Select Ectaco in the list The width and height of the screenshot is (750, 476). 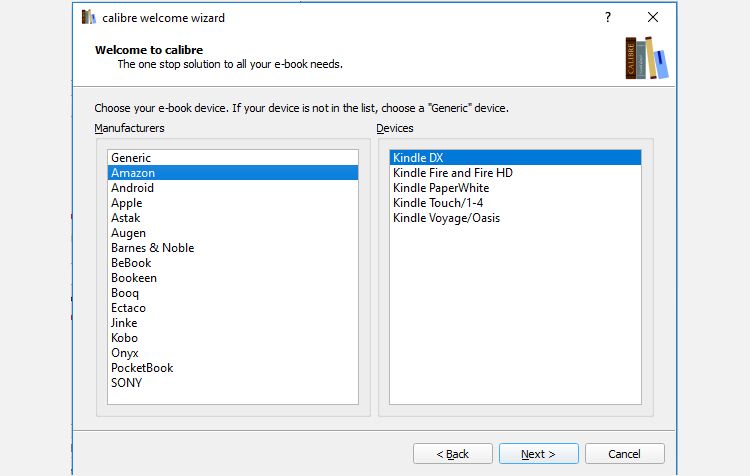233,308
